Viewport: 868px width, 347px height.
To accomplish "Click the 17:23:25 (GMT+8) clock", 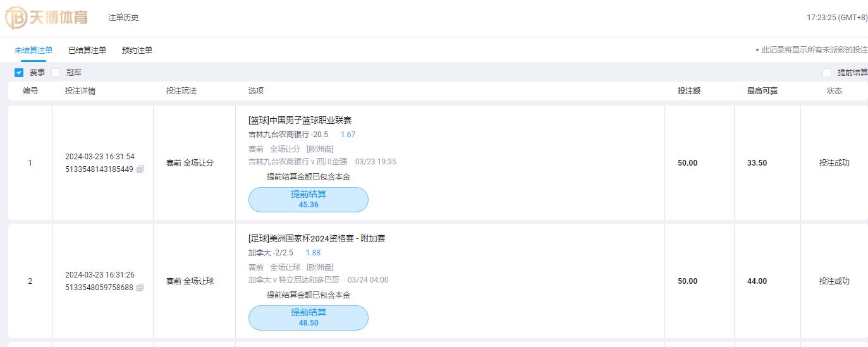I will tap(837, 18).
